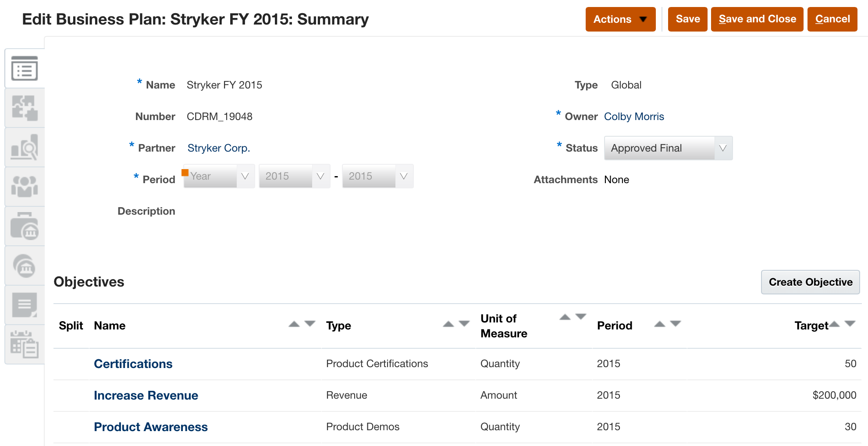Open the Summary list sidebar tab

25,68
